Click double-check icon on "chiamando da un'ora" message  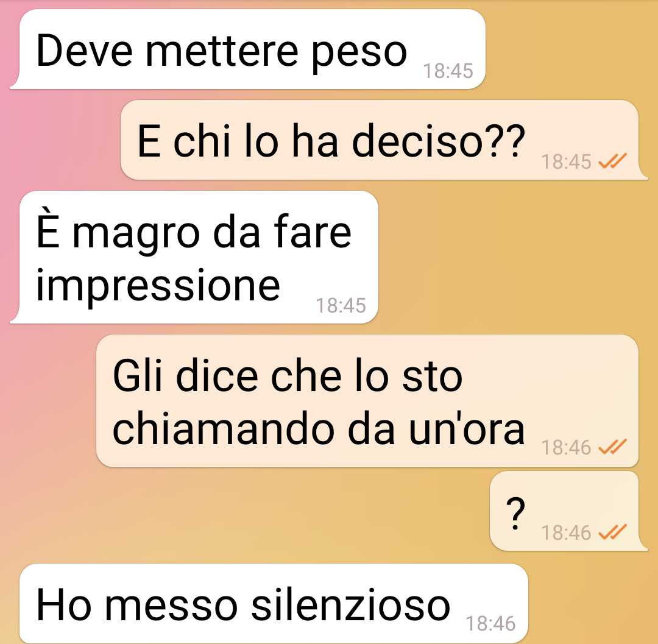point(612,447)
